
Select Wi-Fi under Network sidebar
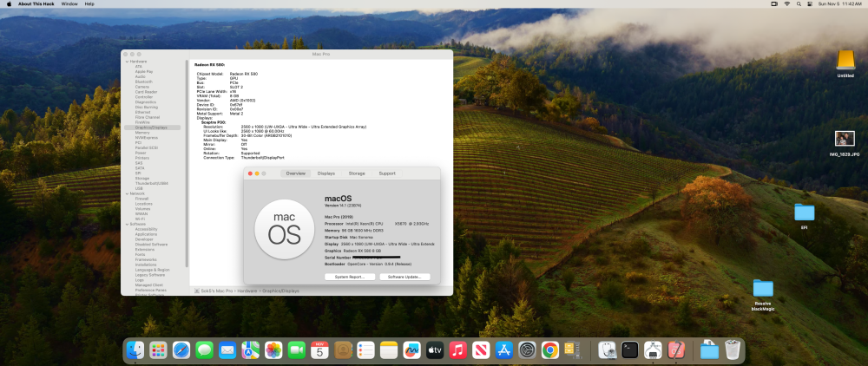(140, 219)
